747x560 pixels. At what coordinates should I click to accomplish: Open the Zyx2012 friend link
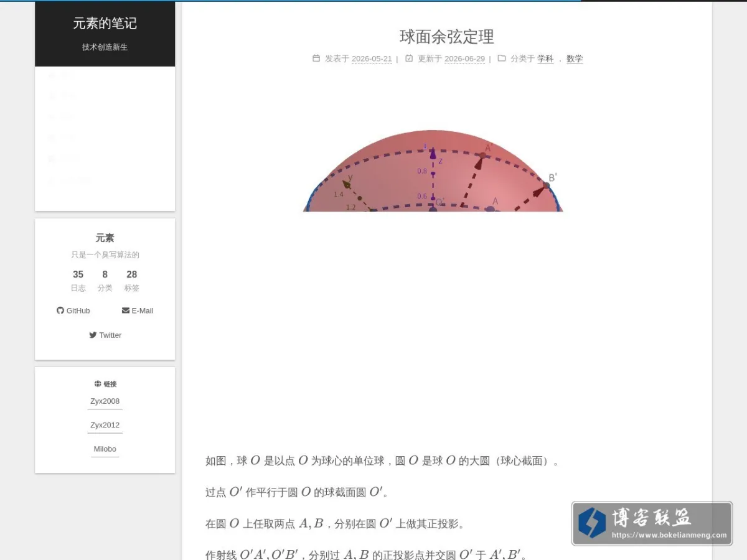(x=105, y=425)
